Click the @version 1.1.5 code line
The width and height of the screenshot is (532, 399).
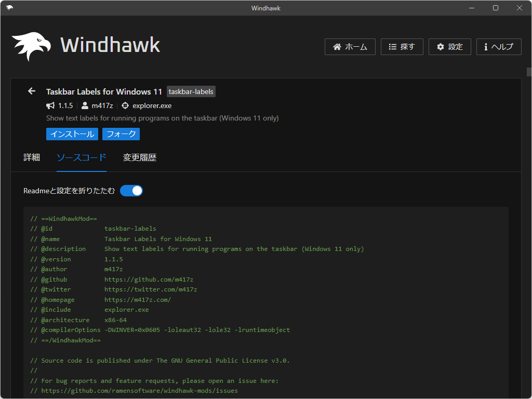(77, 259)
